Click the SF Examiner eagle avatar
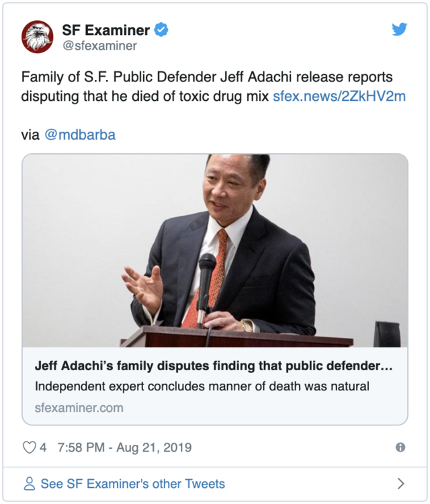This screenshot has height=504, width=430. [37, 37]
